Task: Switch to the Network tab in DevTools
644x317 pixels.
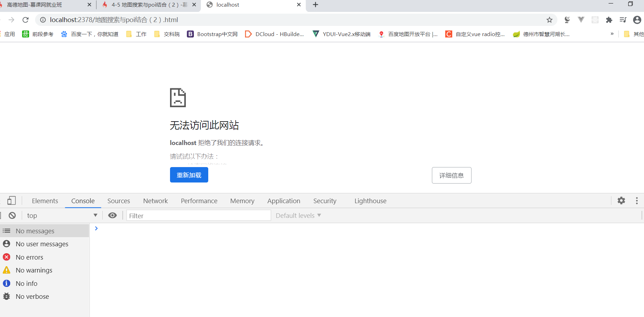Action: point(155,200)
